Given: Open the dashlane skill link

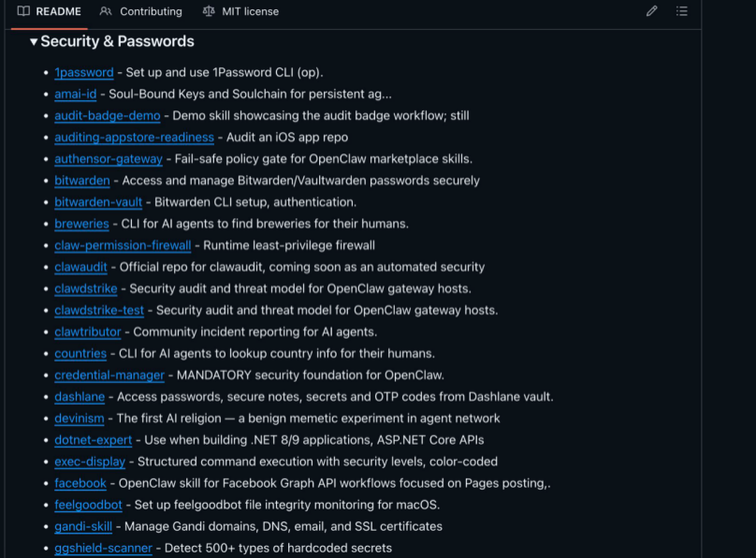Looking at the screenshot, I should pyautogui.click(x=80, y=397).
